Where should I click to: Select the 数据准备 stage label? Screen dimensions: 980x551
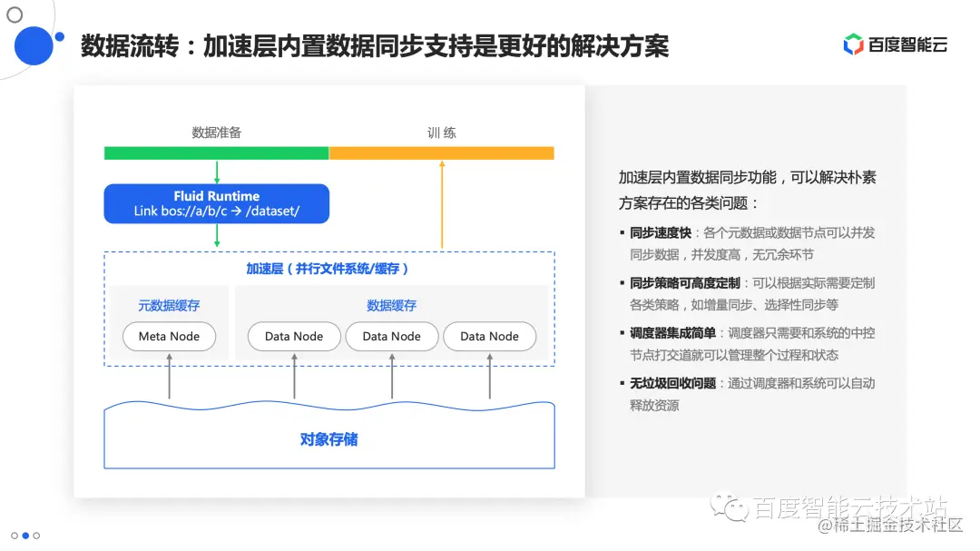coord(216,133)
